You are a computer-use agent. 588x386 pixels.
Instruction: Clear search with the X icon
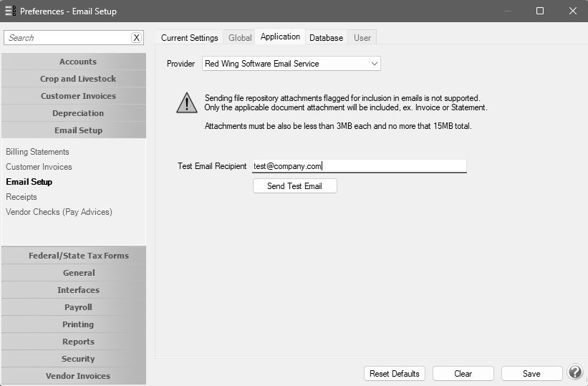click(x=137, y=38)
